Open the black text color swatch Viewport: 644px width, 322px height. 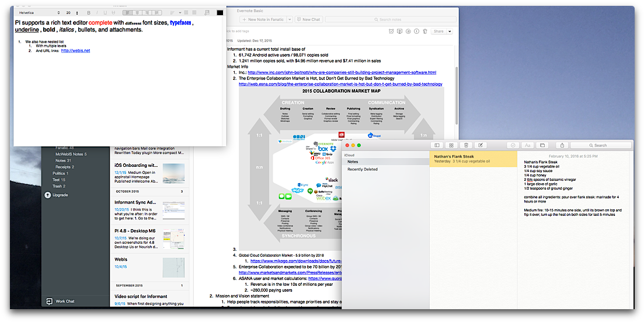pyautogui.click(x=220, y=13)
